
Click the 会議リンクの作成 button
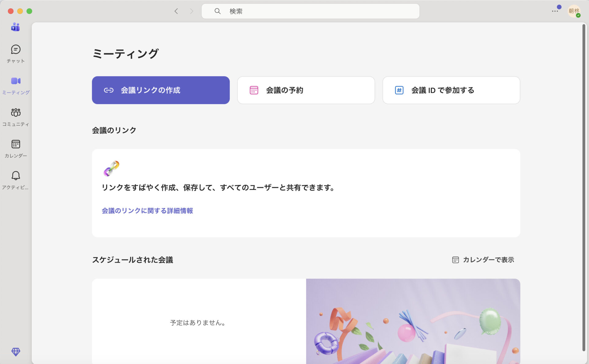click(160, 90)
